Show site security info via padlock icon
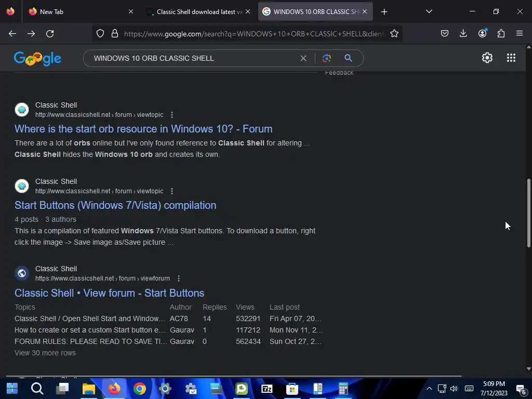532x399 pixels. click(115, 34)
